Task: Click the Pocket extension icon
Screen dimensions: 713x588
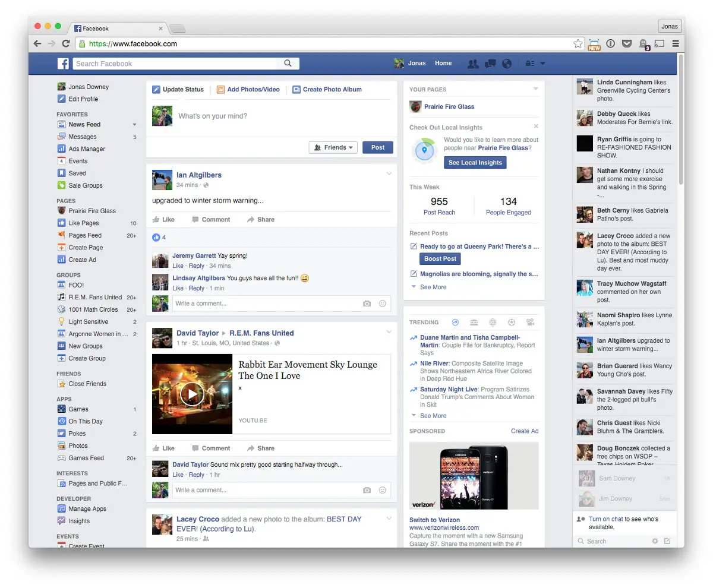Action: (627, 43)
